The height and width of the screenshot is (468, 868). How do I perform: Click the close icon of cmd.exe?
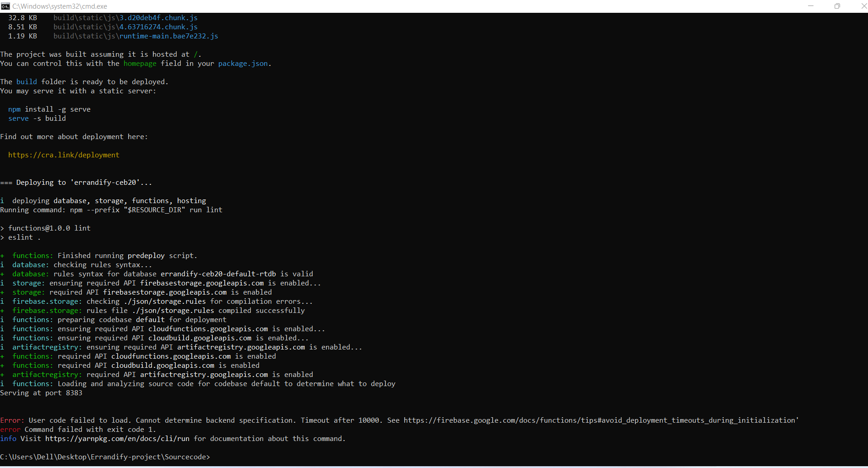click(863, 6)
